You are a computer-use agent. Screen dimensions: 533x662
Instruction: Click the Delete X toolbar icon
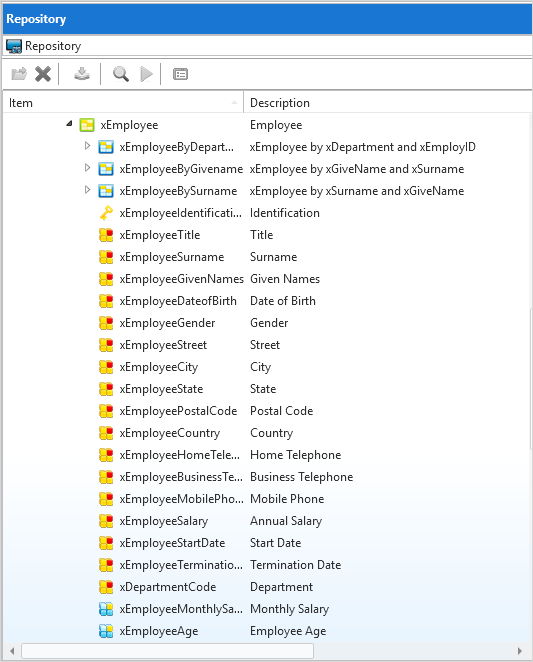tap(43, 74)
